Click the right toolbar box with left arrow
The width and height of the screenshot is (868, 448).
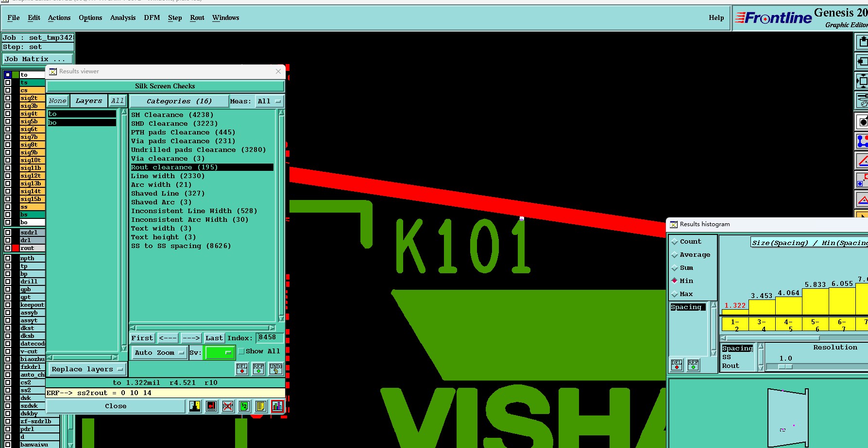[862, 62]
